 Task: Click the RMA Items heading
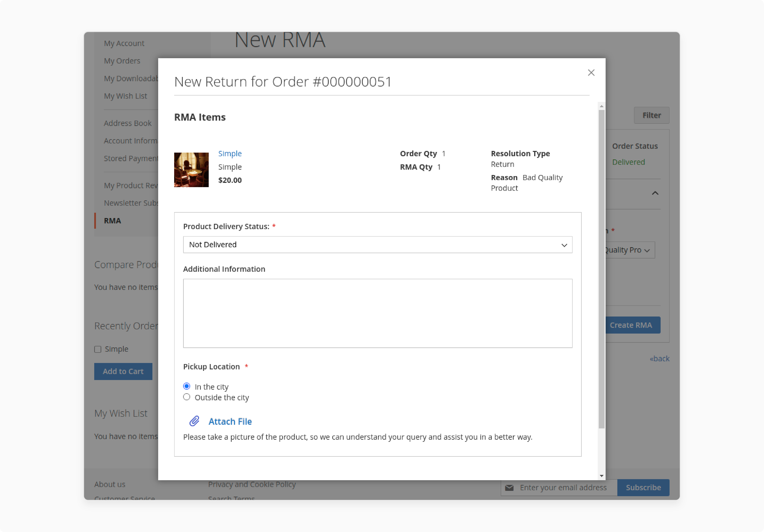point(200,117)
